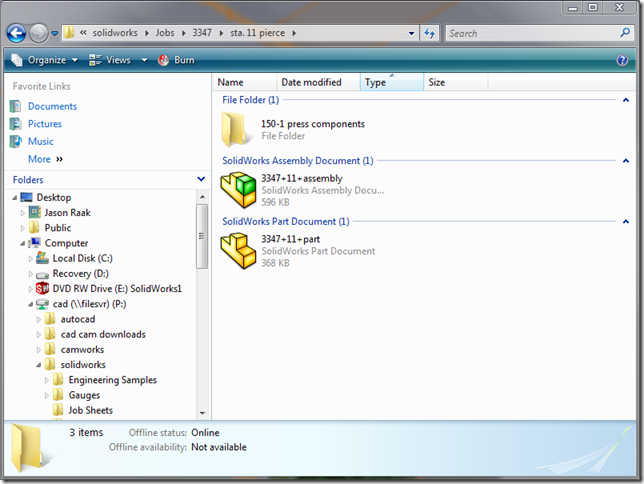Open the Documents favorite link
The width and height of the screenshot is (644, 484).
pos(52,106)
